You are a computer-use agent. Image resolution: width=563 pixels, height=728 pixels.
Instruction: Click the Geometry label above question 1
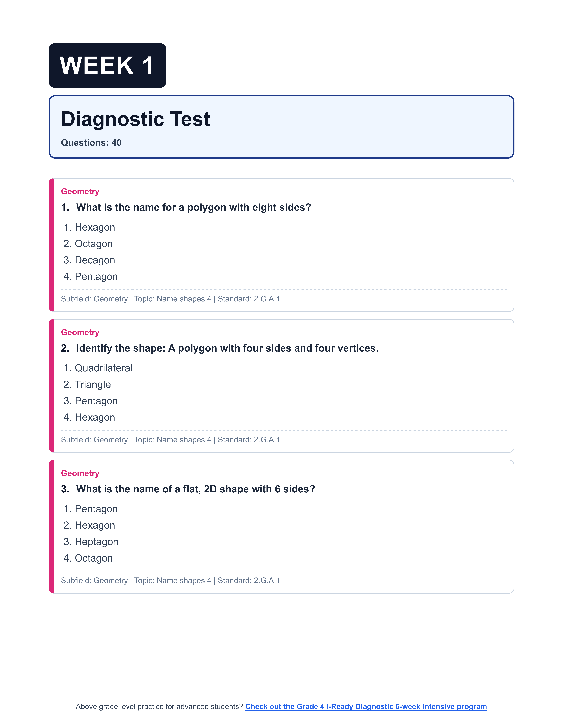click(80, 191)
